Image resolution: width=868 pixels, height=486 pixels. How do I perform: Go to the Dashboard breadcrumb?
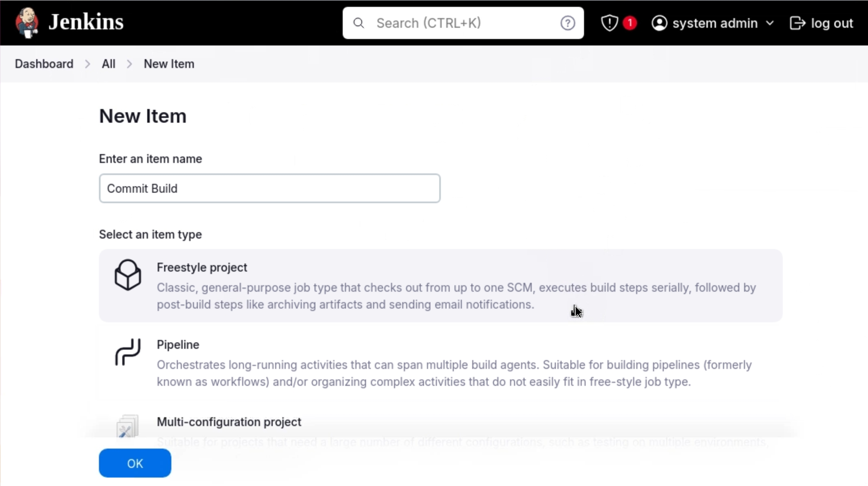44,64
